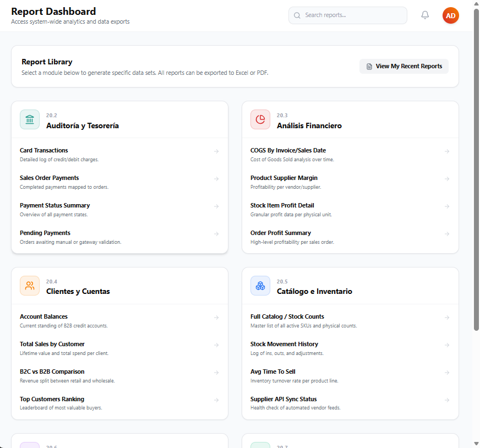The height and width of the screenshot is (448, 480).
Task: Click 'Orders awaiting manual or gateway validation.' text
Action: coord(70,242)
